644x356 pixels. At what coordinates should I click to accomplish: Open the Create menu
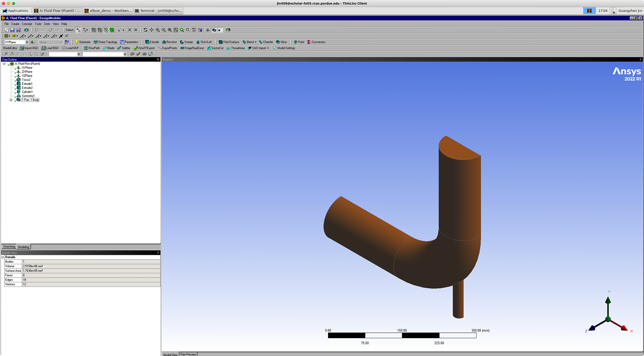tap(15, 24)
